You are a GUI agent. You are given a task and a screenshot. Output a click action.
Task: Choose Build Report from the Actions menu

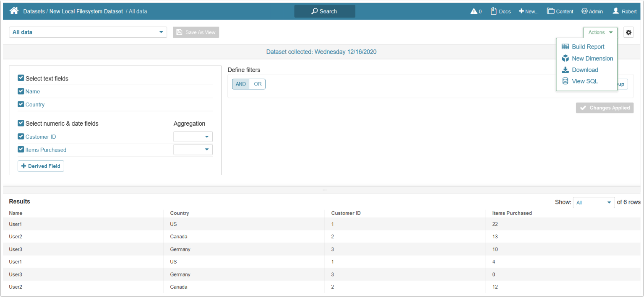pyautogui.click(x=588, y=47)
